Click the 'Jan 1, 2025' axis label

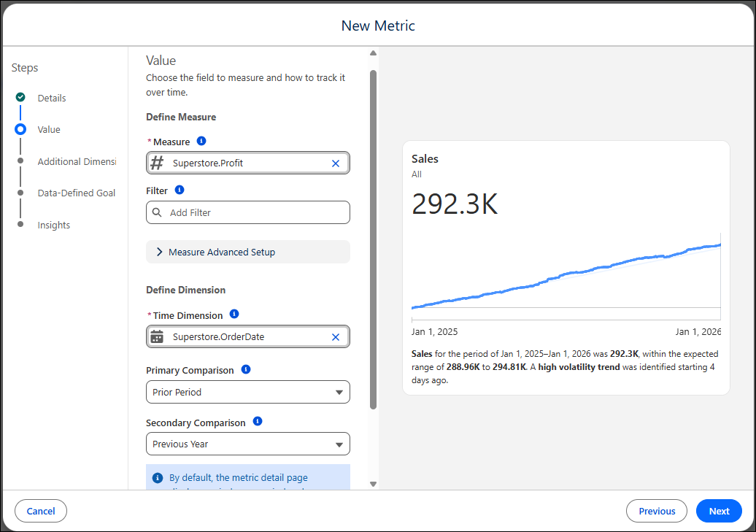point(434,332)
